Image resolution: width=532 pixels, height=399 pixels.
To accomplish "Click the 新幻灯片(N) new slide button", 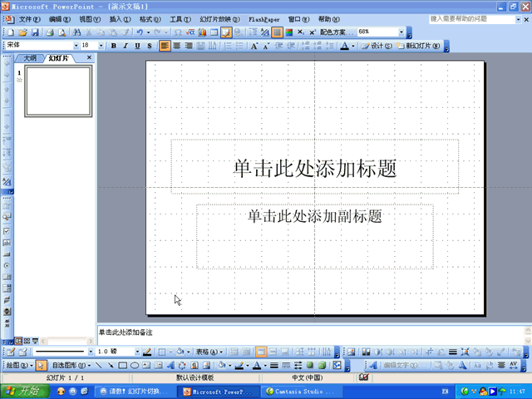I will click(418, 46).
